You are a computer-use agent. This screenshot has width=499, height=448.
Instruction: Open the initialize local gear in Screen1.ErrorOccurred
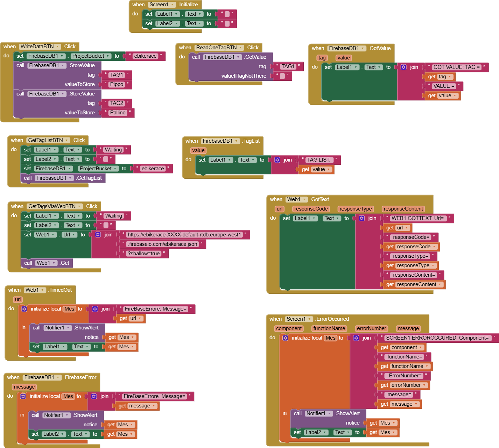(285, 338)
